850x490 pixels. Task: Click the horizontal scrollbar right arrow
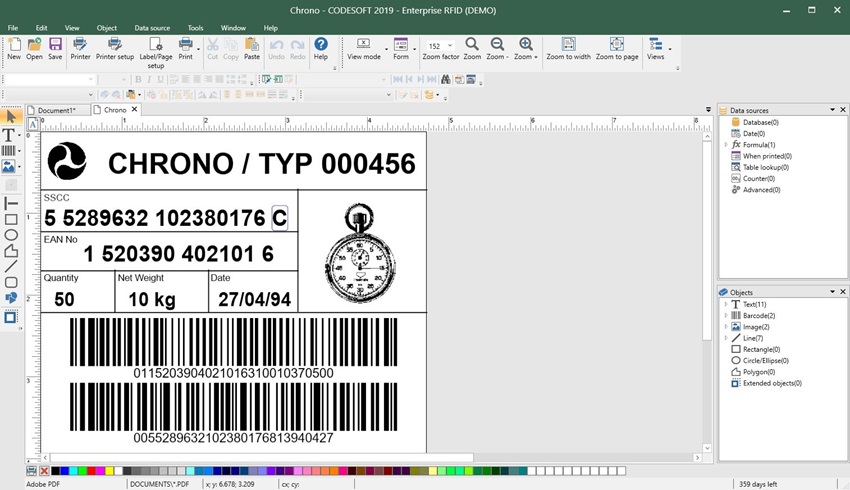click(x=698, y=457)
